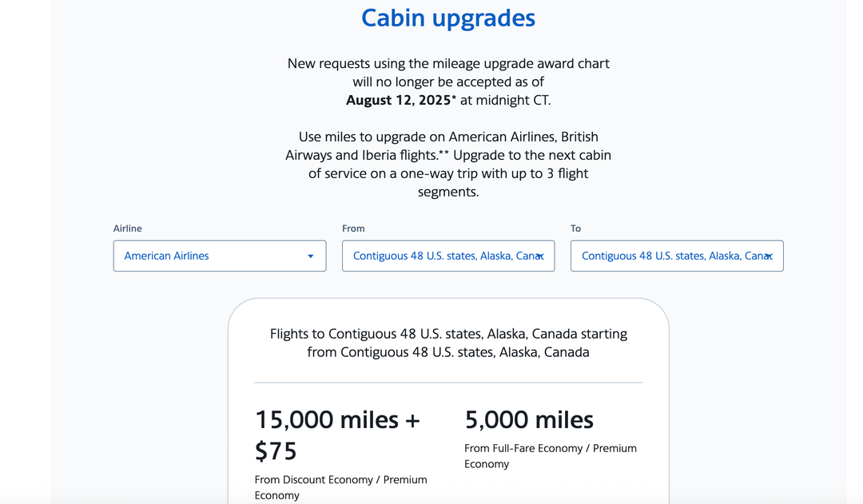This screenshot has height=504, width=863.
Task: Click the arrow at the end of the To box
Action: tap(770, 256)
